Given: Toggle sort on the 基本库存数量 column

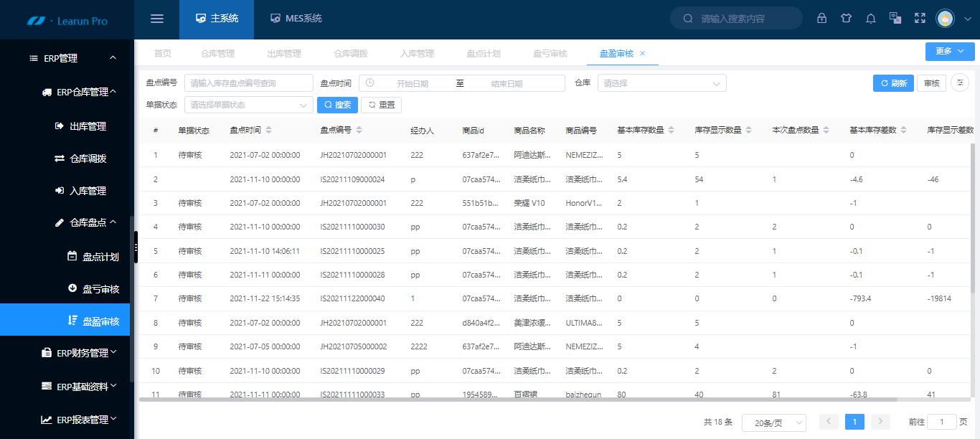Looking at the screenshot, I should (671, 130).
